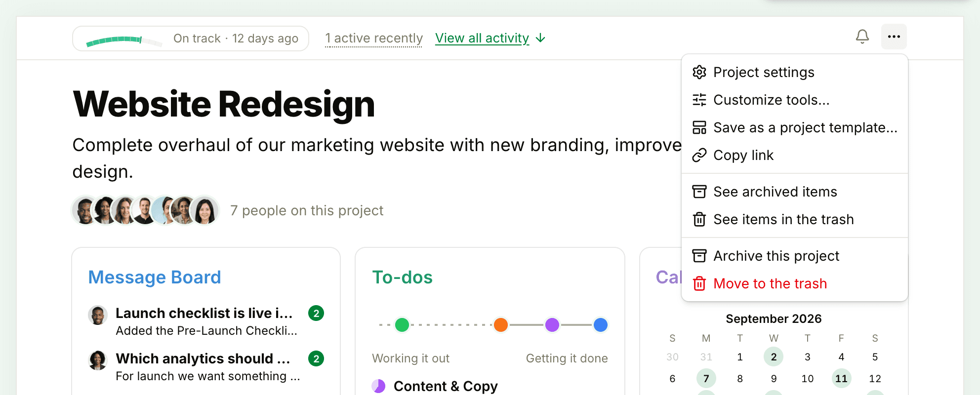This screenshot has height=395, width=980.
Task: Click the On track progress indicator
Action: (191, 39)
